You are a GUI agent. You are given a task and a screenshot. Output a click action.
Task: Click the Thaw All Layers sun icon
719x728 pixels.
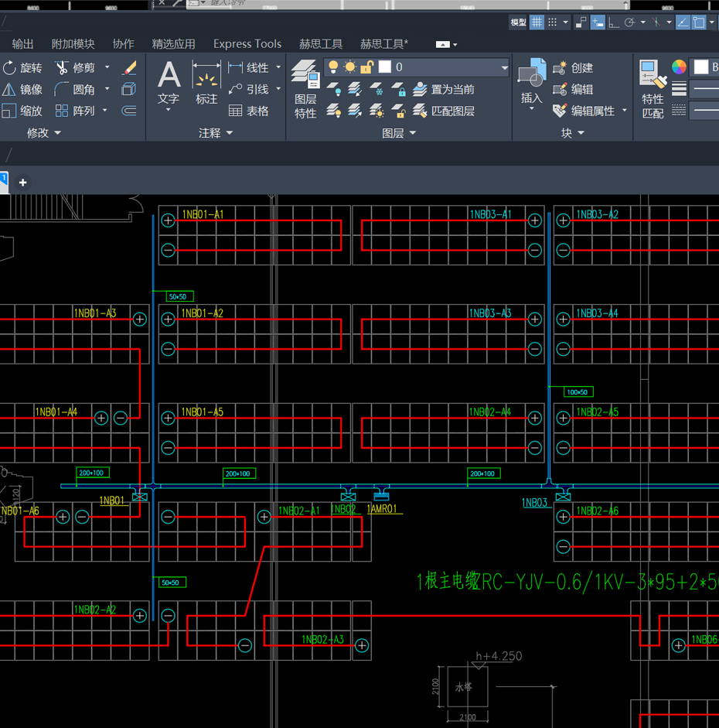(x=377, y=111)
